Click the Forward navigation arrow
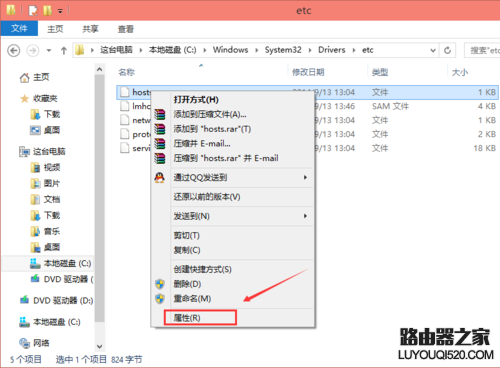This screenshot has width=500, height=368. click(x=33, y=51)
